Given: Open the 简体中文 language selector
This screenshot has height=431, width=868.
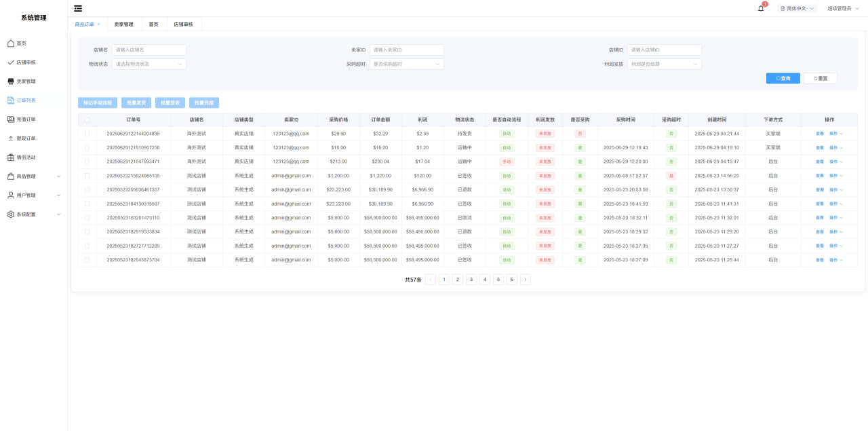Looking at the screenshot, I should [x=797, y=9].
